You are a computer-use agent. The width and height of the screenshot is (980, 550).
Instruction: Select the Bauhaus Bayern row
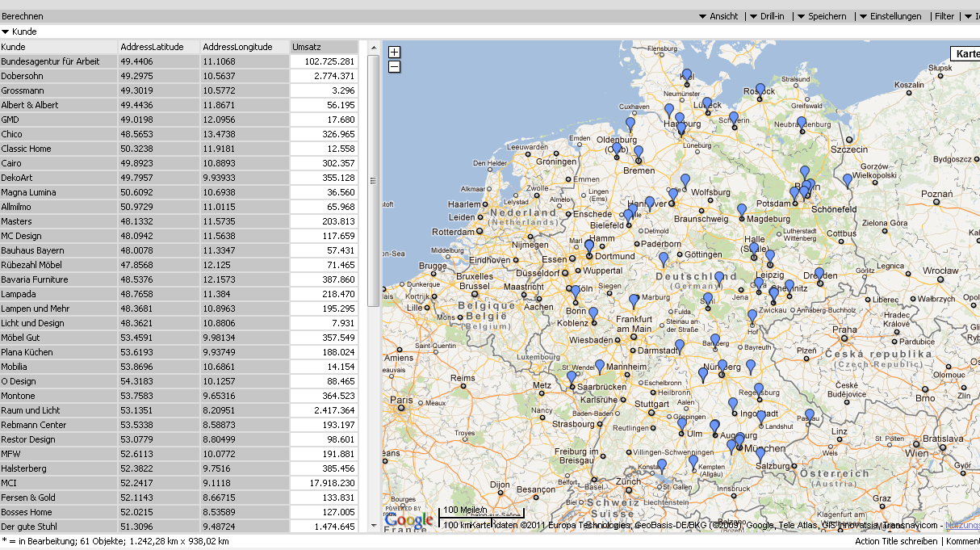click(178, 250)
